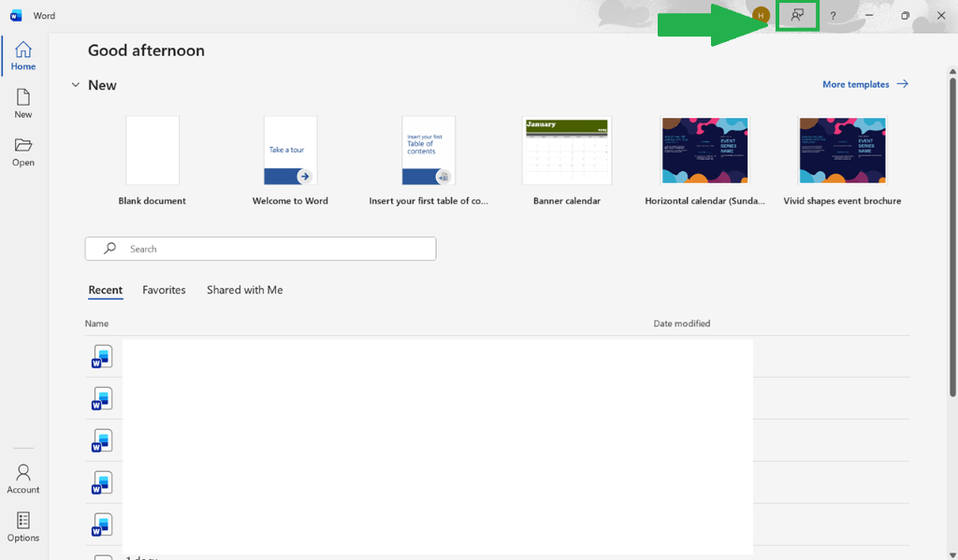The height and width of the screenshot is (560, 958).
Task: Click the scrollbar down arrow
Action: (x=952, y=555)
